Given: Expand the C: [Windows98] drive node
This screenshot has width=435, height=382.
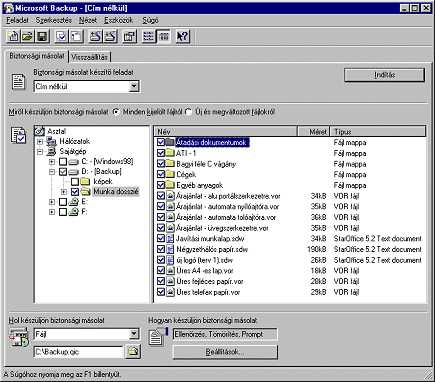Looking at the screenshot, I should (52, 162).
